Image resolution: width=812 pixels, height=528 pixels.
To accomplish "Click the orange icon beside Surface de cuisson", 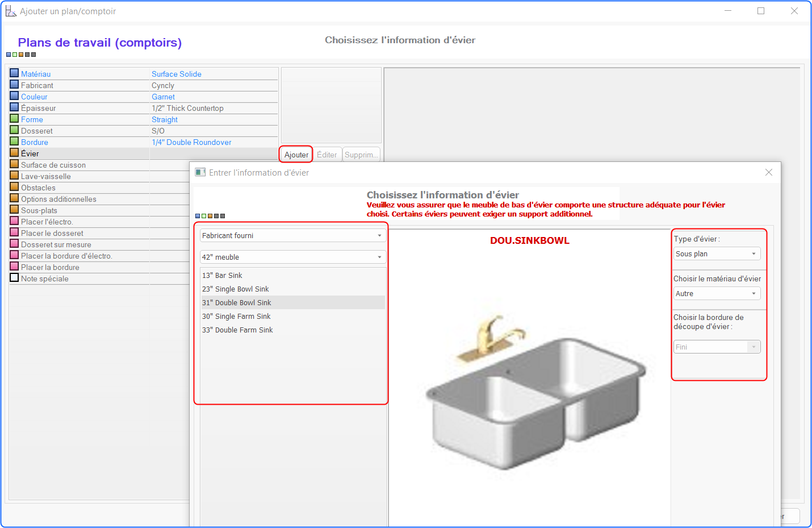I will (14, 164).
